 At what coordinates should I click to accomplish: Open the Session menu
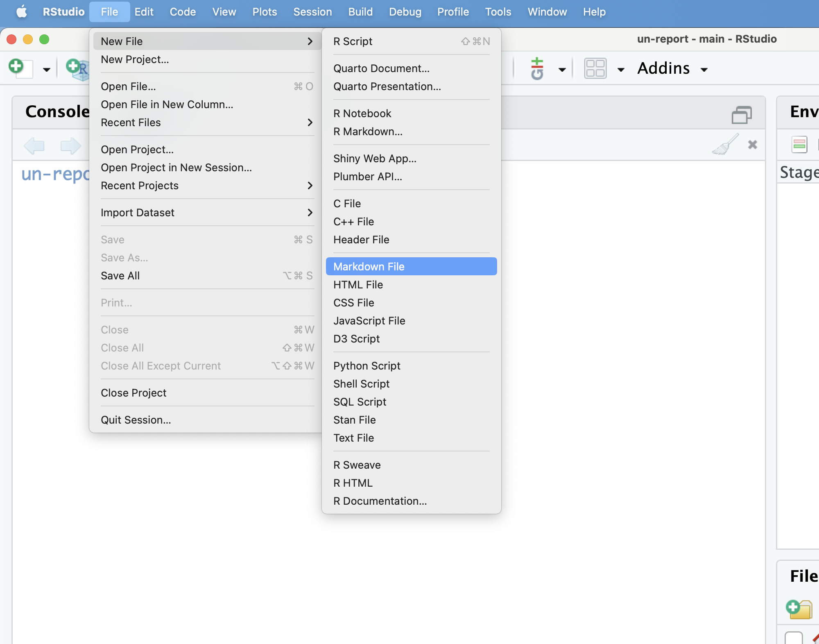coord(312,12)
